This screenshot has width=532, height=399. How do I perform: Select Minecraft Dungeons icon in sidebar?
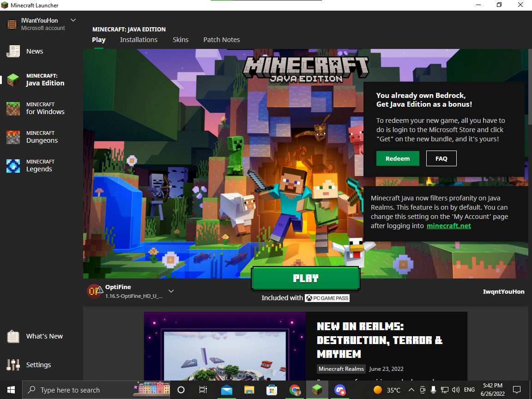pyautogui.click(x=13, y=137)
